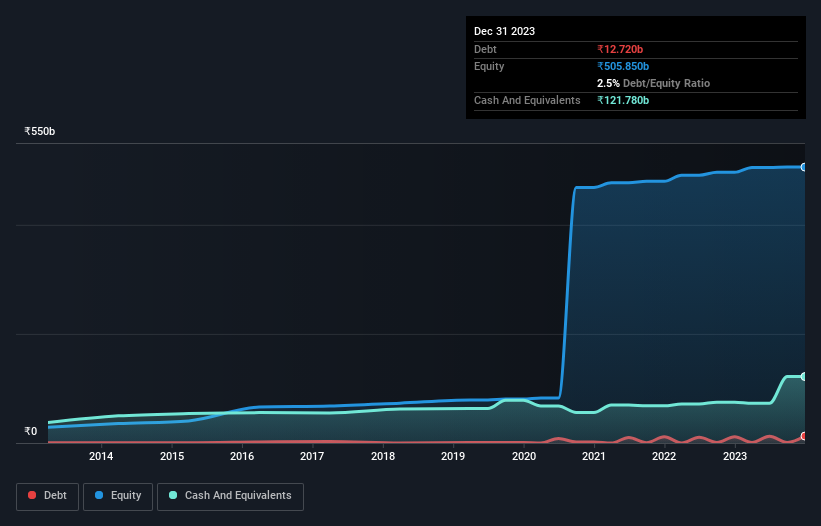Viewport: 821px width, 526px height.
Task: Click the blue Equity endpoint marker
Action: pos(804,167)
